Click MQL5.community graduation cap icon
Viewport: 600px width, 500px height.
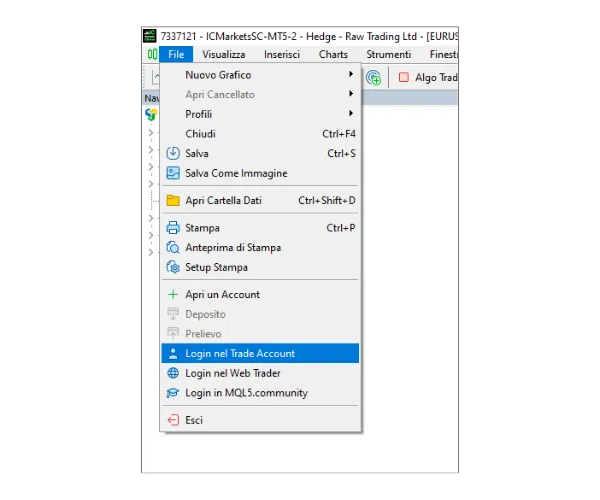(173, 393)
